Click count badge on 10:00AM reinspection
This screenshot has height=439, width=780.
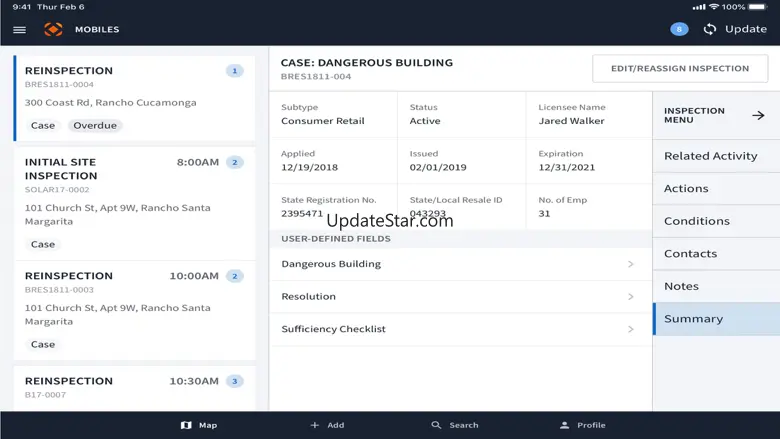[x=235, y=276]
